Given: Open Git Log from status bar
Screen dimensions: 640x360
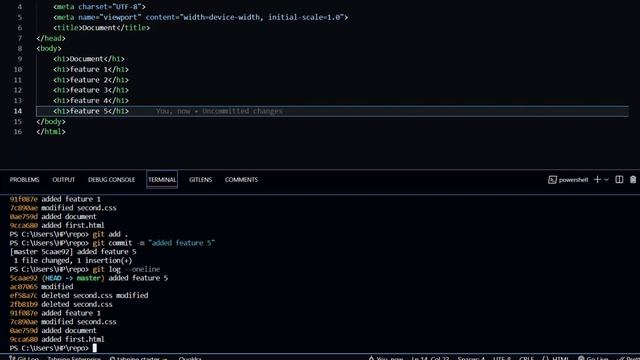Looking at the screenshot, I should 24,358.
